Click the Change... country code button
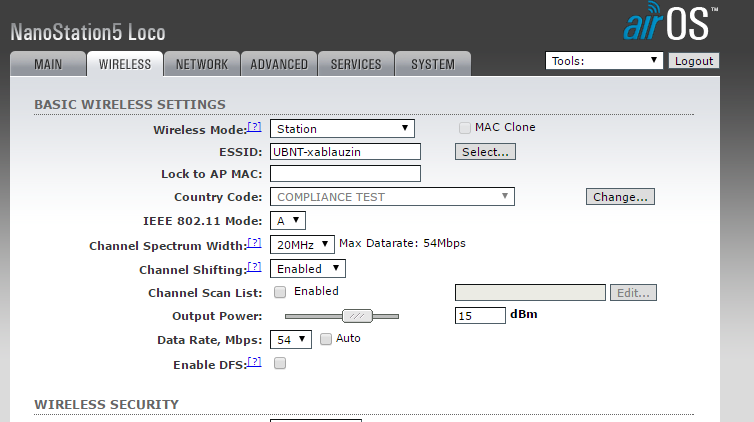Image resolution: width=754 pixels, height=422 pixels. tap(620, 197)
